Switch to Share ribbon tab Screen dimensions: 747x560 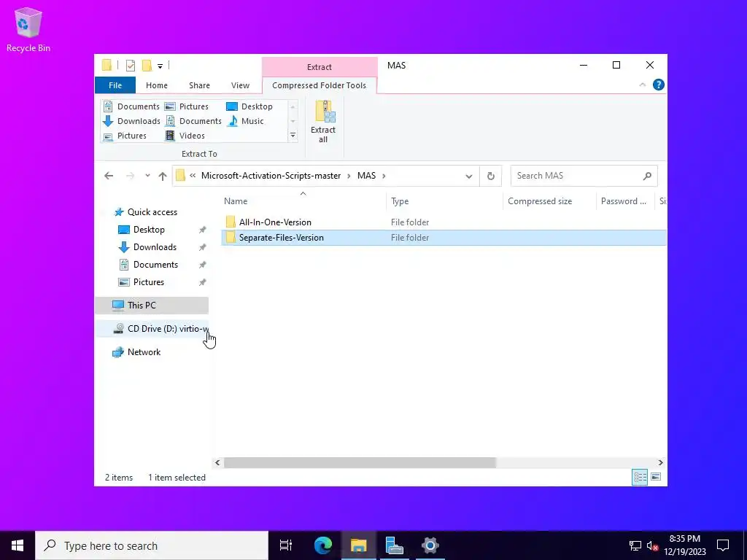click(x=199, y=85)
